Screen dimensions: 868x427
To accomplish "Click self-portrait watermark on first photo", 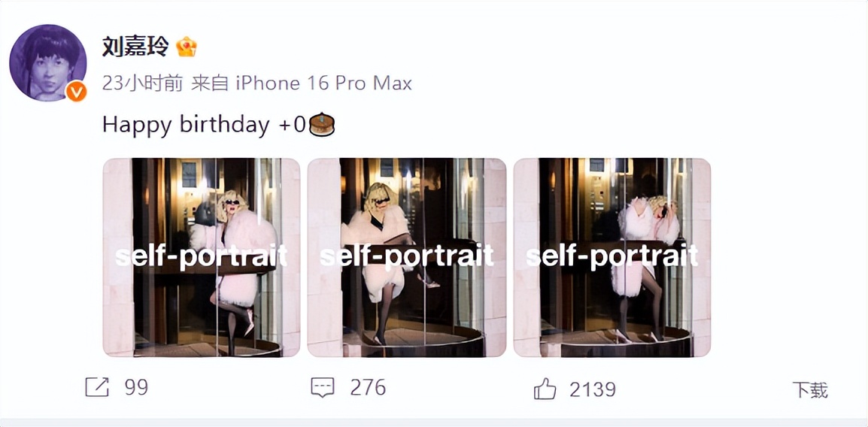I will (201, 257).
